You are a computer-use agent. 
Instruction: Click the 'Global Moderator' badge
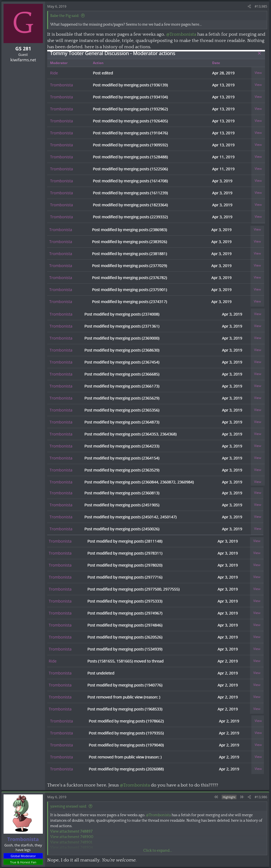23,855
